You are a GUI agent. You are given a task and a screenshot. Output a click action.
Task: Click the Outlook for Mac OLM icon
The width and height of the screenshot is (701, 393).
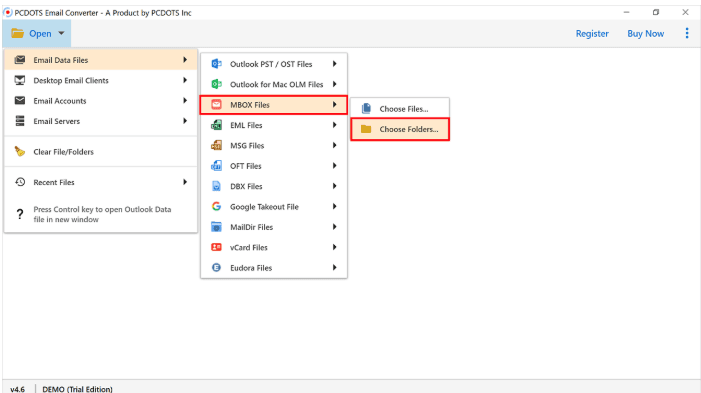click(216, 84)
